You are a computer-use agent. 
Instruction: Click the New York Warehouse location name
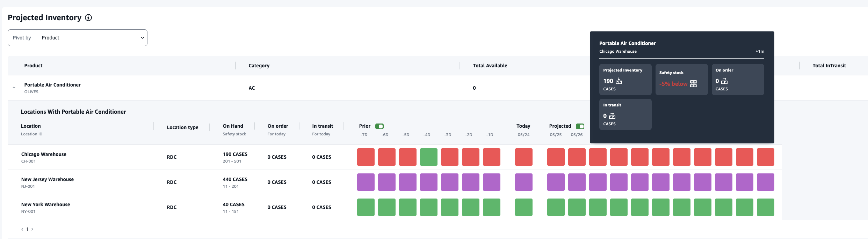(x=45, y=204)
